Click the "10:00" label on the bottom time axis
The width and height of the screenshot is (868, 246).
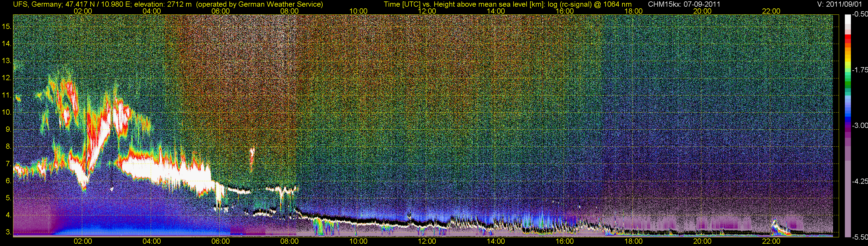(358, 241)
